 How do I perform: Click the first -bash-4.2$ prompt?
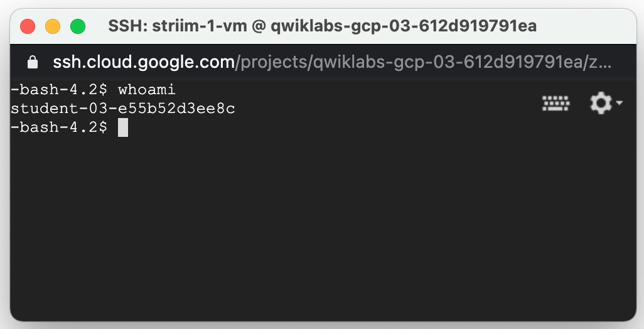(x=59, y=90)
